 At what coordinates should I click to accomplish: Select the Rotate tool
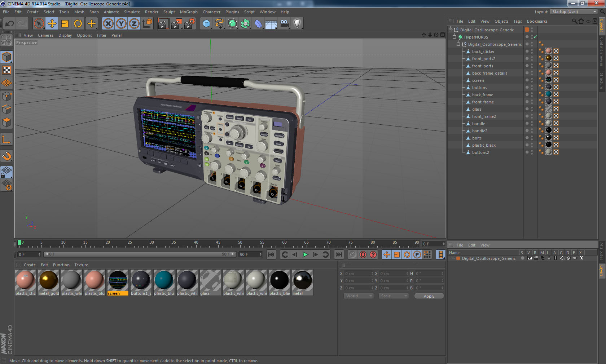coord(78,24)
